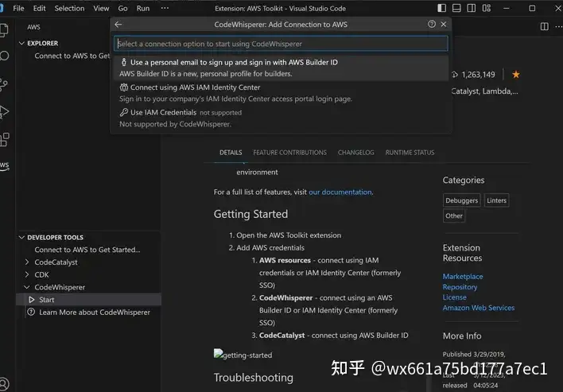Screen dimensions: 563x392
Task: Toggle panel layout icon in title bar
Action: pos(456,8)
